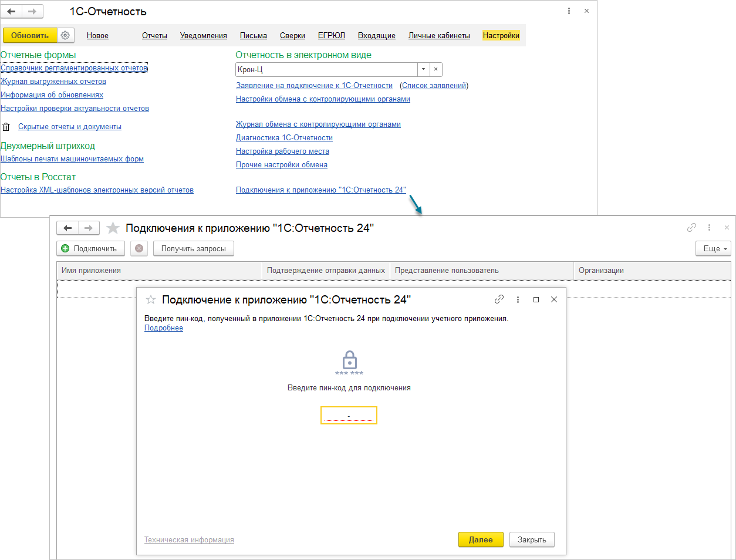Click the Организации column header
736x560 pixels.
tap(653, 271)
